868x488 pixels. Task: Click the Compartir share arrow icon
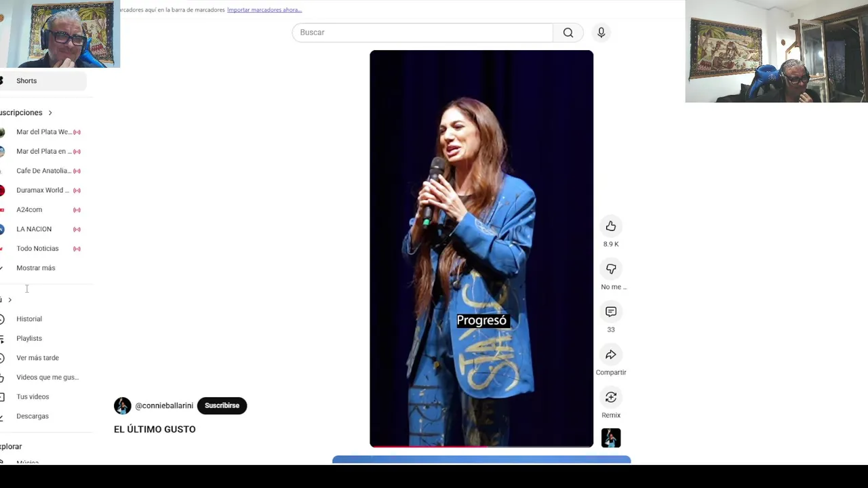coord(611,354)
